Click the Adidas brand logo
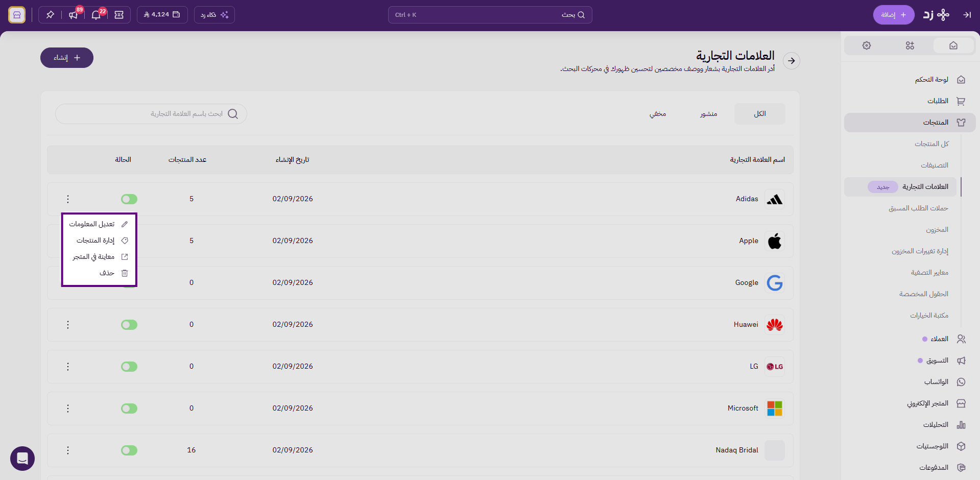Viewport: 980px width, 480px height. pyautogui.click(x=775, y=199)
